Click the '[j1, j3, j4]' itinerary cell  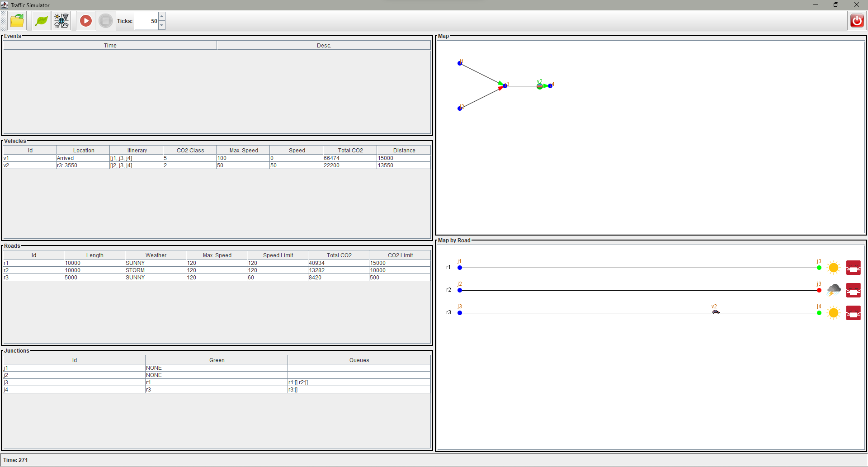136,158
